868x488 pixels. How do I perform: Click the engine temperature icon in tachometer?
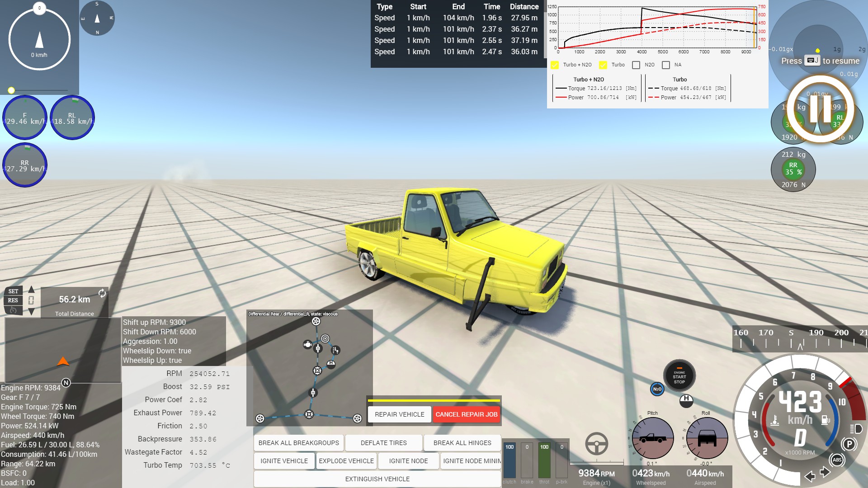tap(775, 420)
